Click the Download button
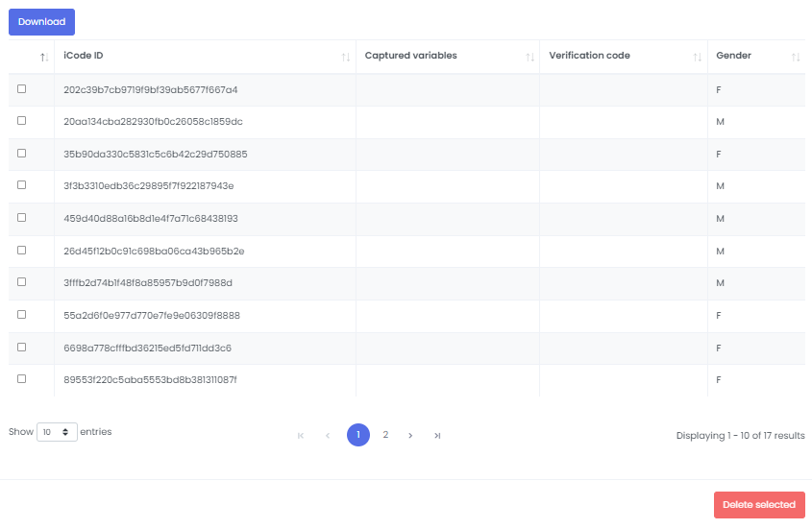This screenshot has width=812, height=529. click(x=41, y=22)
